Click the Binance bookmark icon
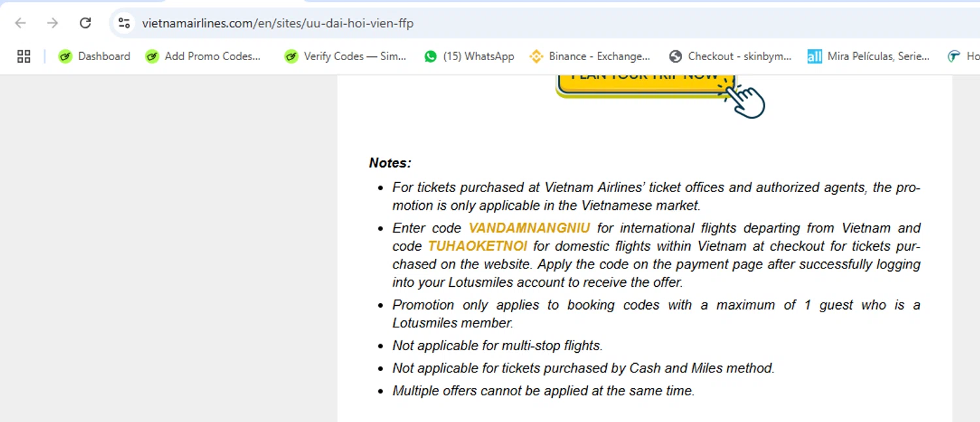The height and width of the screenshot is (422, 980). coord(536,57)
